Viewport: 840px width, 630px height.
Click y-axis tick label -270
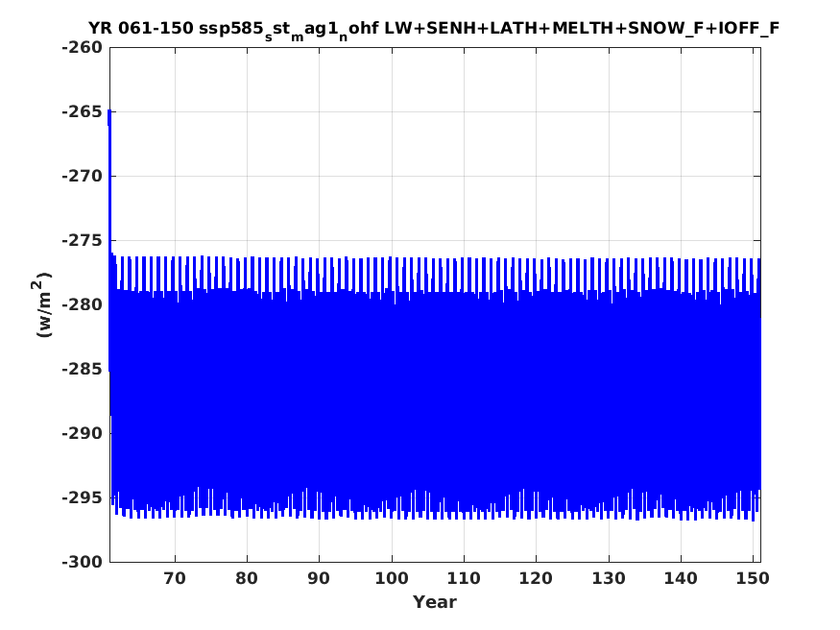(x=82, y=177)
